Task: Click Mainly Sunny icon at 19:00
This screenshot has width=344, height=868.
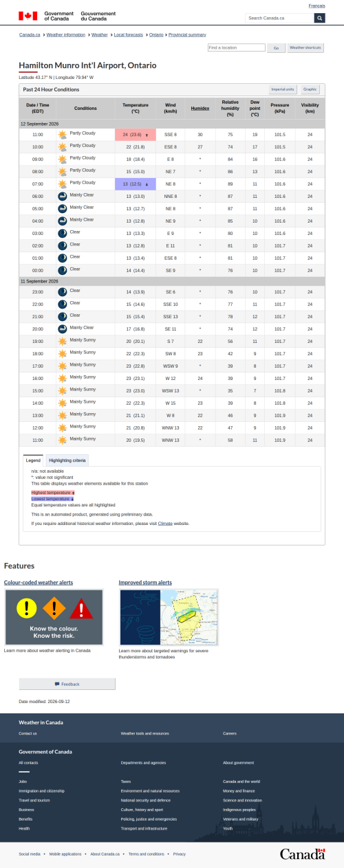Action: (63, 341)
